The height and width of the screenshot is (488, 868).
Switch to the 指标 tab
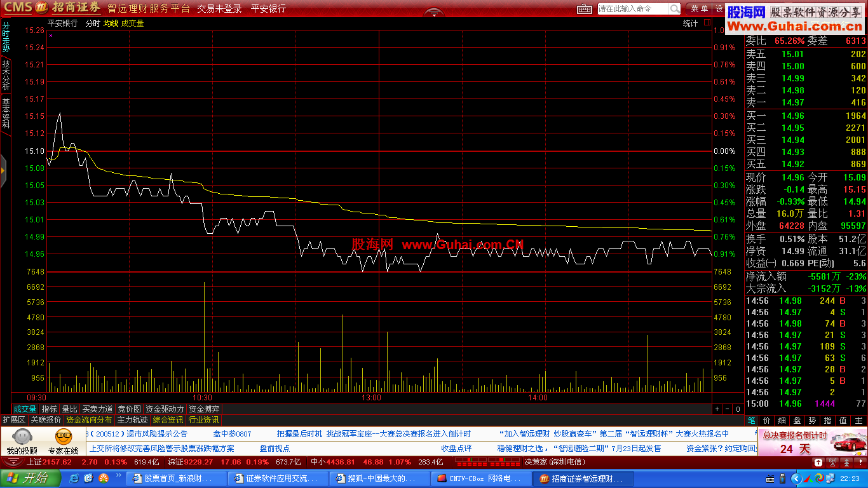[x=50, y=409]
